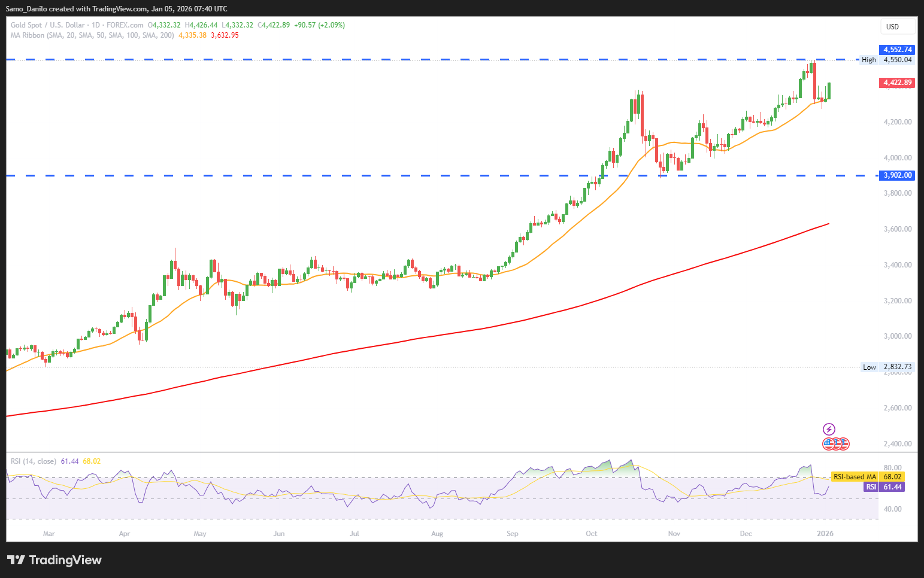Click the leftmost US flag economic event icon
Screen dimensions: 924x578
pyautogui.click(x=829, y=444)
